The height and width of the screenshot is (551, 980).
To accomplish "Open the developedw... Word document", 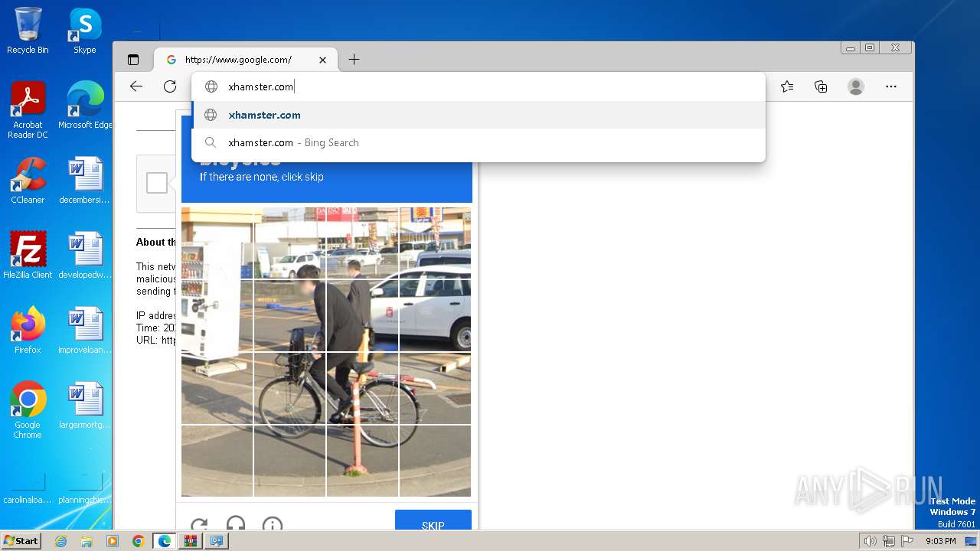I will click(x=85, y=255).
